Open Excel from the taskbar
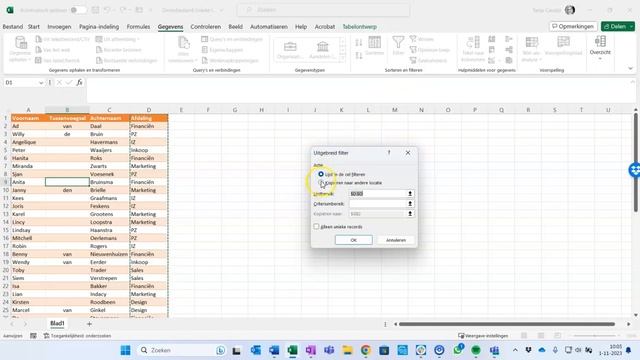This screenshot has width=640, height=360. (292, 350)
